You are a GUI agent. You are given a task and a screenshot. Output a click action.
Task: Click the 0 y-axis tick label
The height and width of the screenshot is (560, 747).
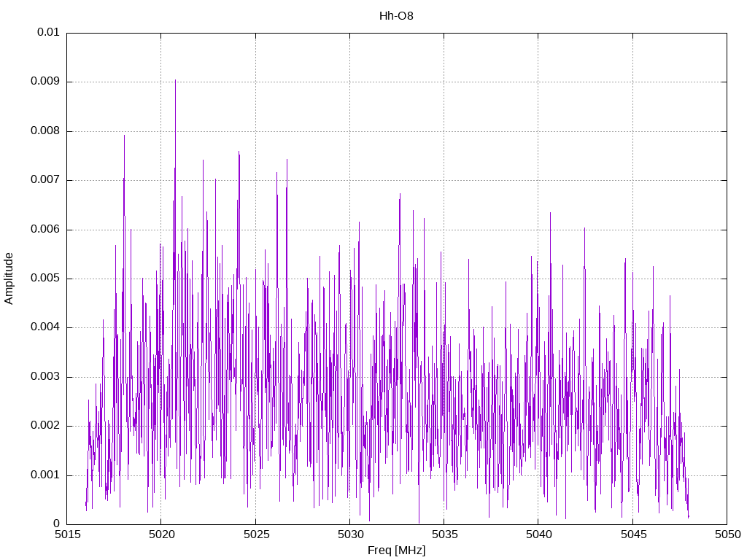click(56, 524)
